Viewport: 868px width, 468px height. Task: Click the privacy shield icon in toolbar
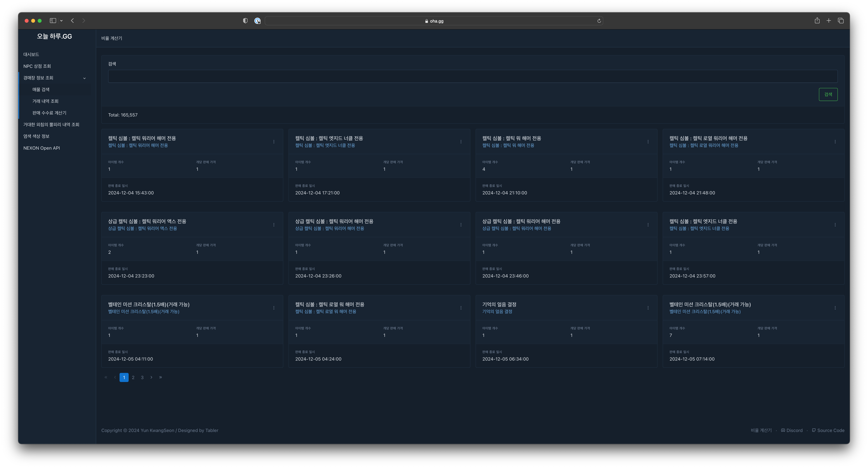245,21
